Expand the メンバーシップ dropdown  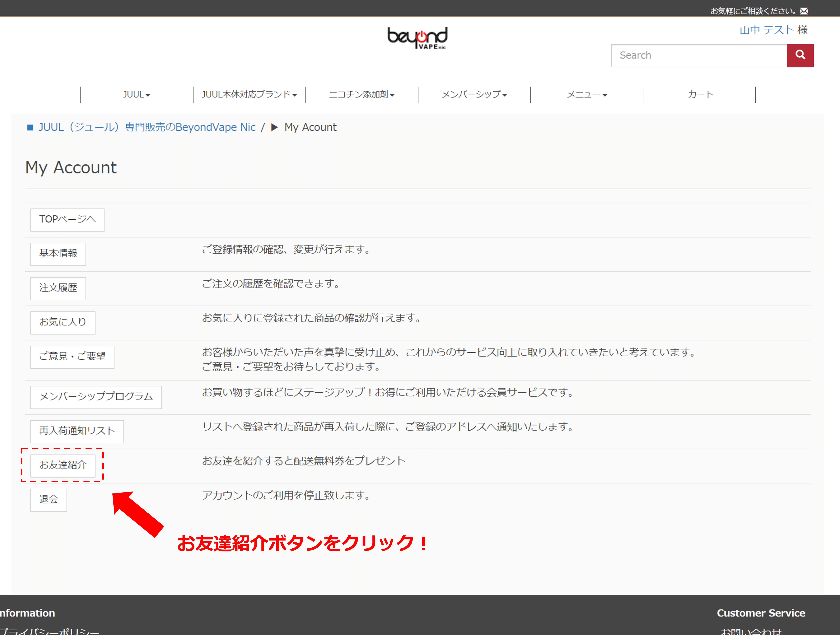(474, 95)
